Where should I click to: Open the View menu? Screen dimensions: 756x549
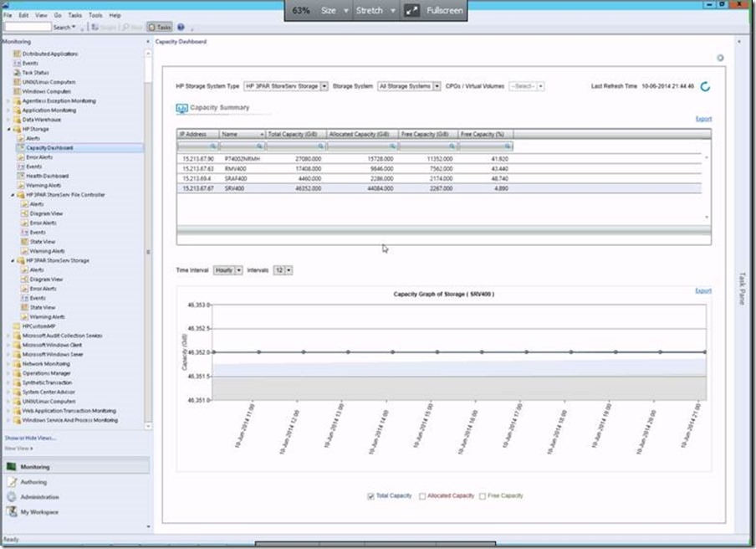coord(43,15)
